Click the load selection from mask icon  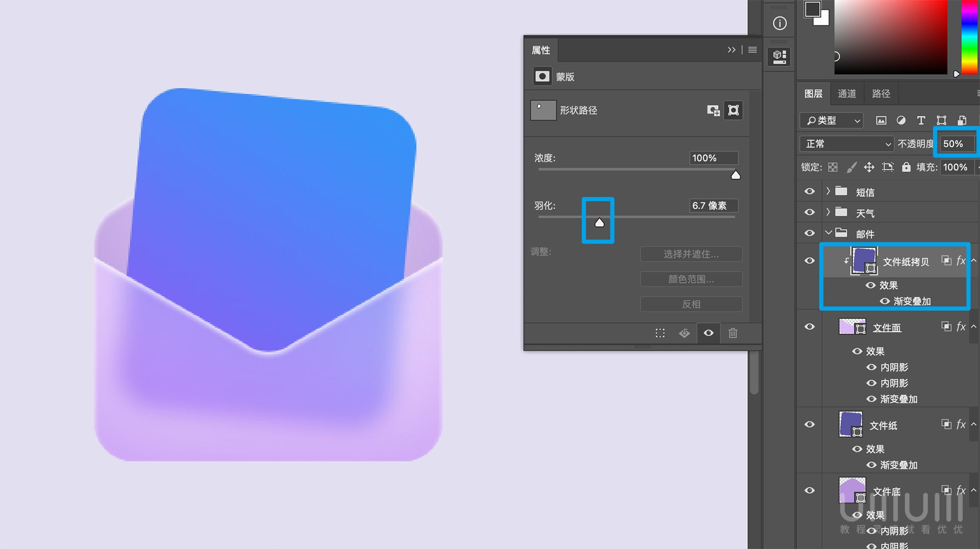[x=660, y=333]
